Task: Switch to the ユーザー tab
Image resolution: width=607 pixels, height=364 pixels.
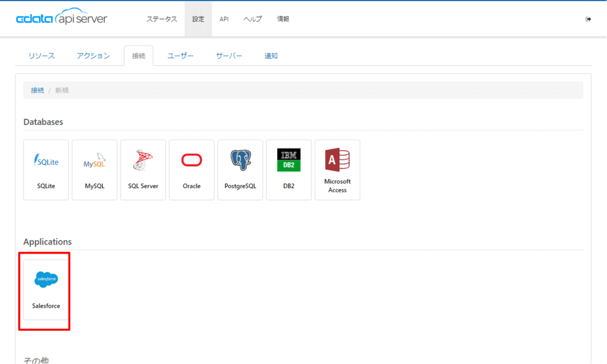Action: click(x=181, y=56)
